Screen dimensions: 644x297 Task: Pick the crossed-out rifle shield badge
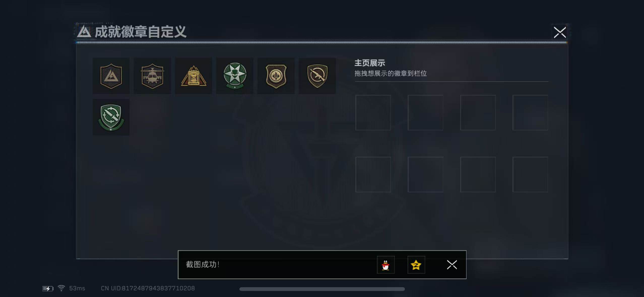pos(317,76)
